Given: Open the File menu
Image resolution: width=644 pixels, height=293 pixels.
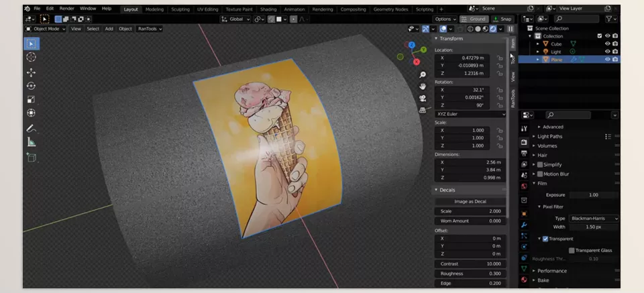Looking at the screenshot, I should pyautogui.click(x=37, y=9).
